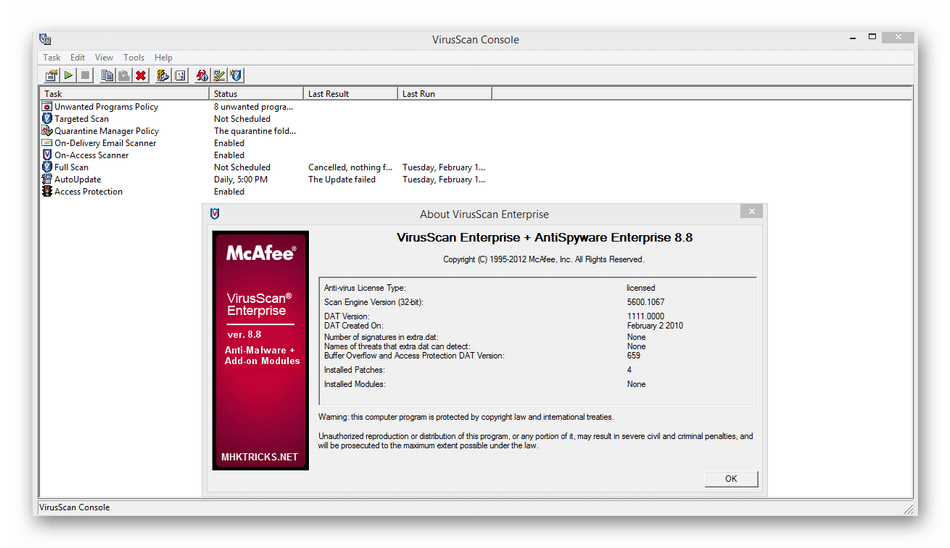Click AutoUpdate's "Tuesday, February 1..." last run cell

click(444, 179)
